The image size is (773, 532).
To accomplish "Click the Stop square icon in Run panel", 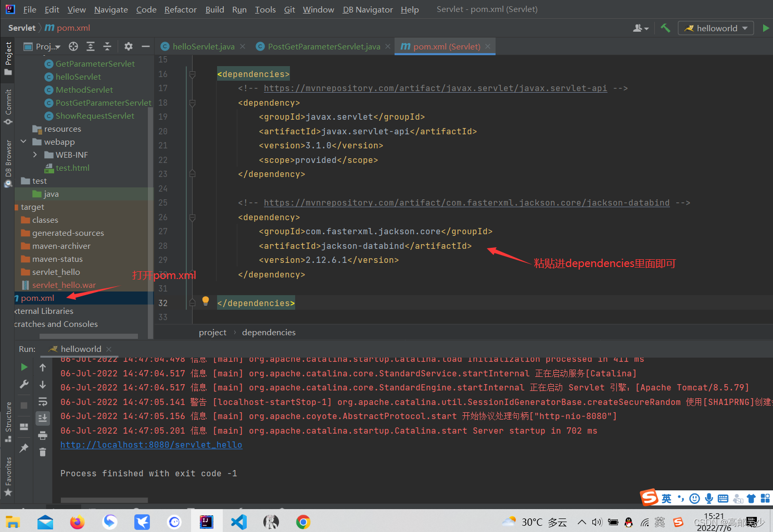I will click(x=24, y=405).
